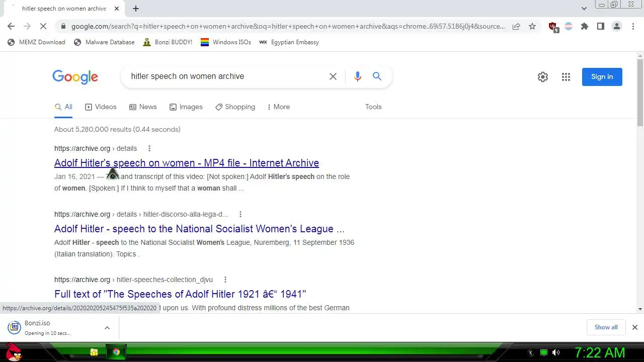This screenshot has width=644, height=362.
Task: Open Chrome three-dot menu
Action: tap(633, 26)
